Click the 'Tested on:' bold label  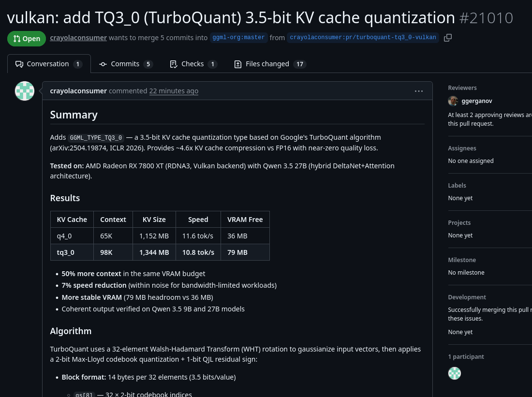coord(67,166)
